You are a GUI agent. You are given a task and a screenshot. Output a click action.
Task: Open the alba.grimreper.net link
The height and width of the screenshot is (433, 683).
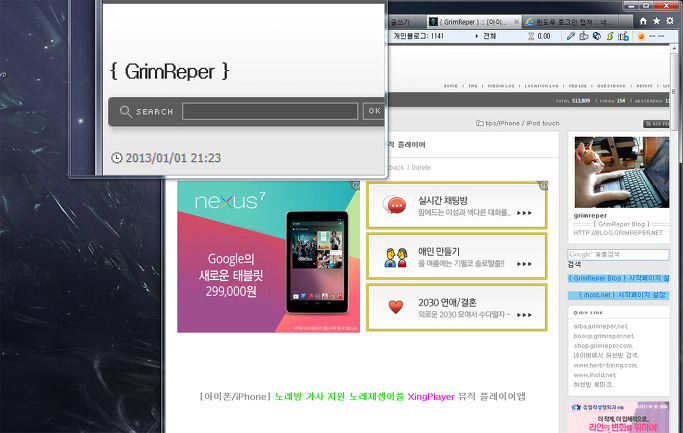601,326
